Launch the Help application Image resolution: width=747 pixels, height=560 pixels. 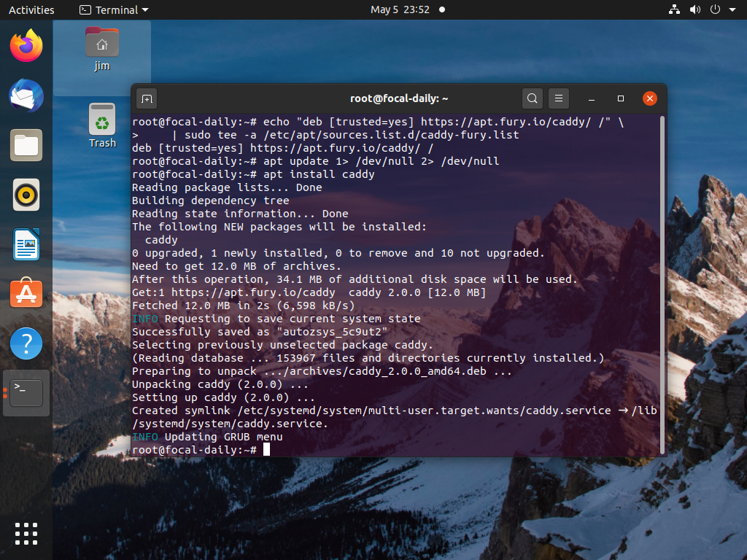point(26,343)
